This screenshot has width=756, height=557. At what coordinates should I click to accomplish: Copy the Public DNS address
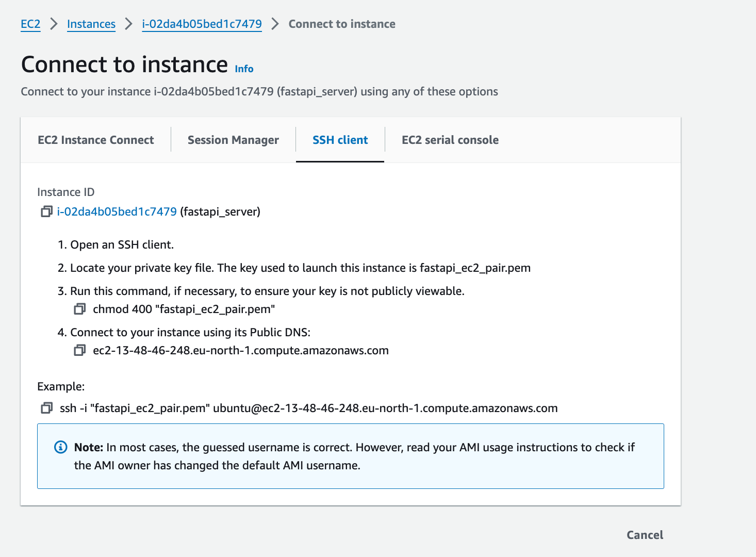79,350
